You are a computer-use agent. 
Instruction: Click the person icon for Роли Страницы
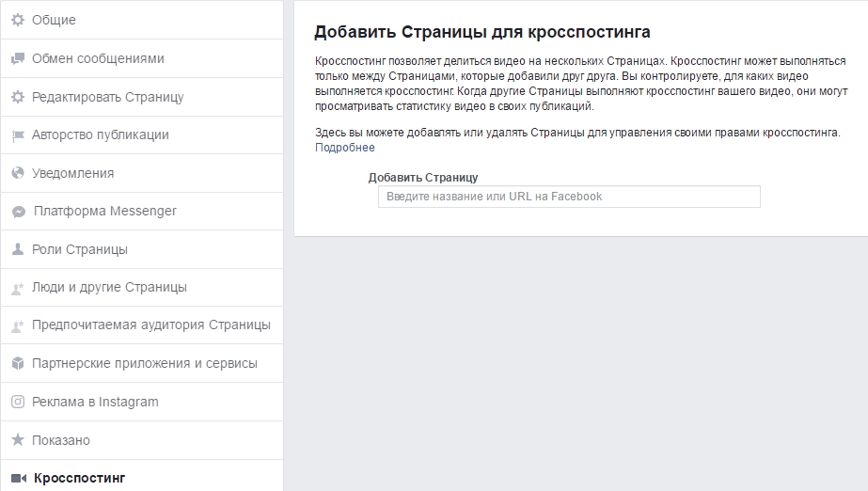17,249
